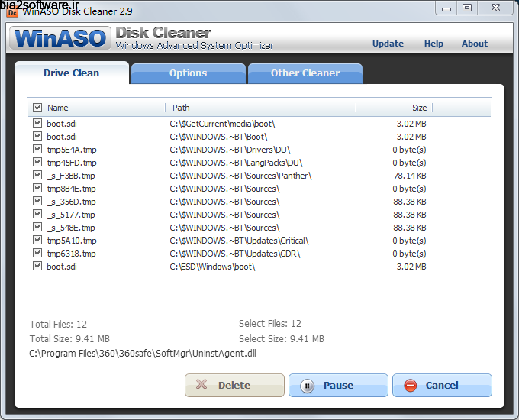Click file name tmp5E4A.tmp
519x420 pixels.
pyautogui.click(x=72, y=150)
